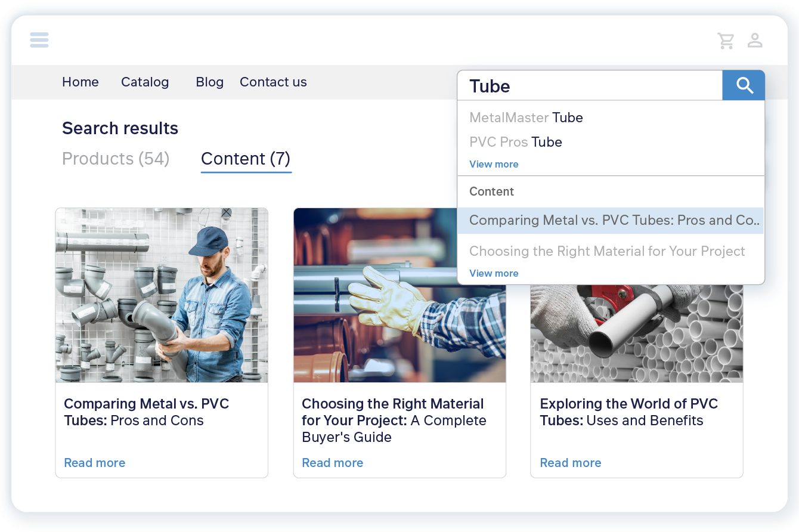Click View more under product suggestions
The width and height of the screenshot is (799, 532).
tap(494, 164)
